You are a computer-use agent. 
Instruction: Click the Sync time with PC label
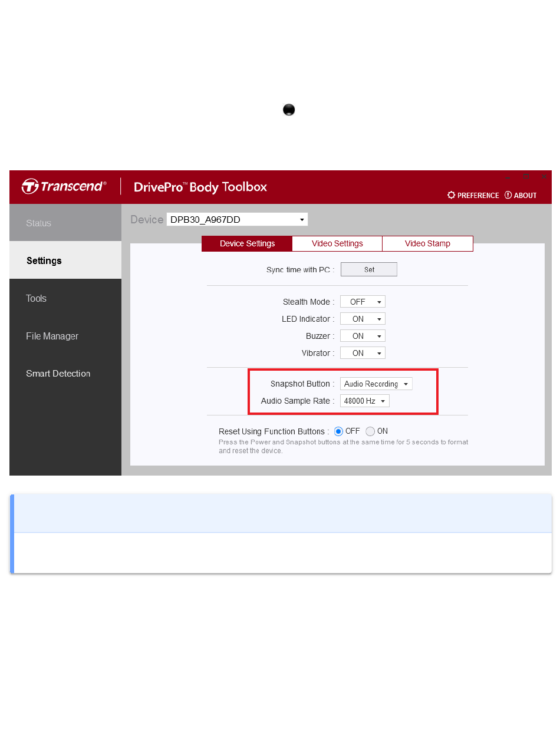301,270
